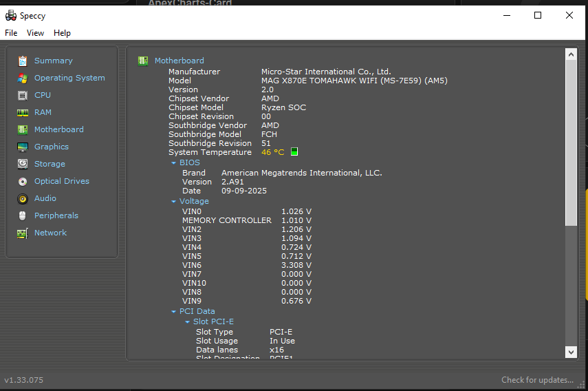The height and width of the screenshot is (391, 588).
Task: Open the Storage section
Action: tap(50, 164)
